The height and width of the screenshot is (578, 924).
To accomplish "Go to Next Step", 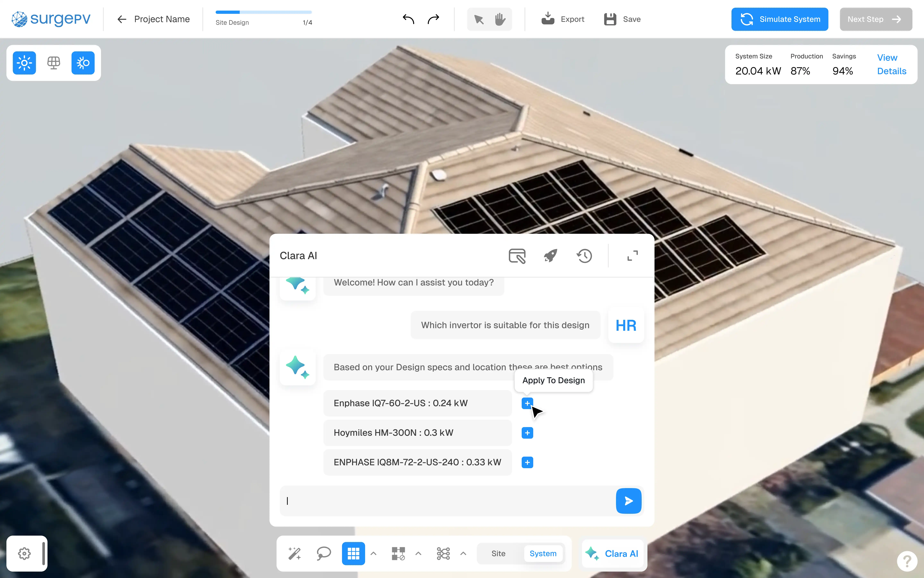I will coord(876,19).
